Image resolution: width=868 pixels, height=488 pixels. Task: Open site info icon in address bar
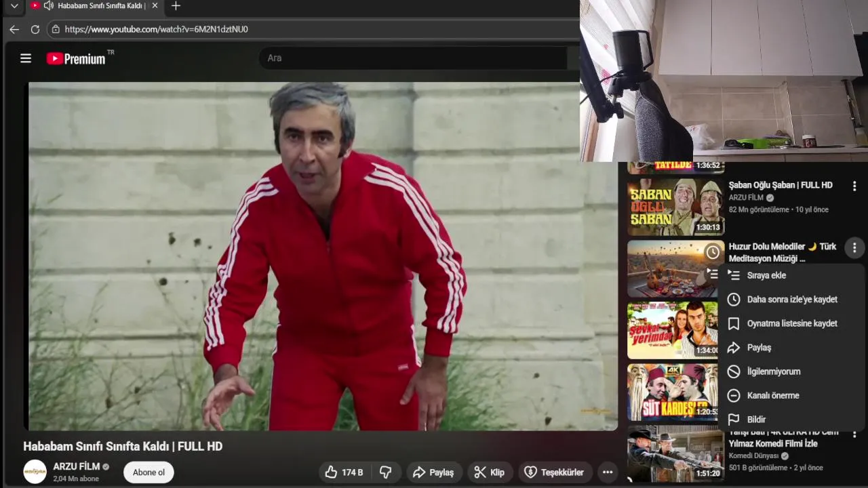click(x=55, y=29)
